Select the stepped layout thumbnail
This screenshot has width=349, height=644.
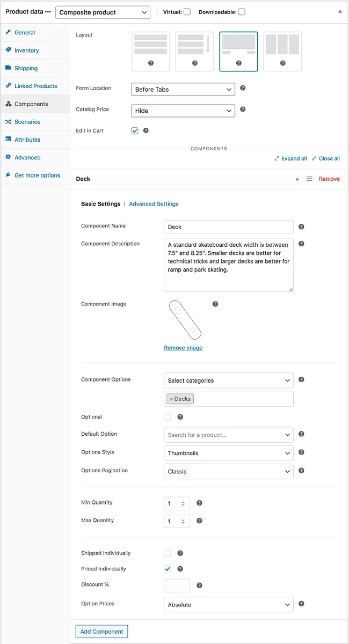coord(238,52)
